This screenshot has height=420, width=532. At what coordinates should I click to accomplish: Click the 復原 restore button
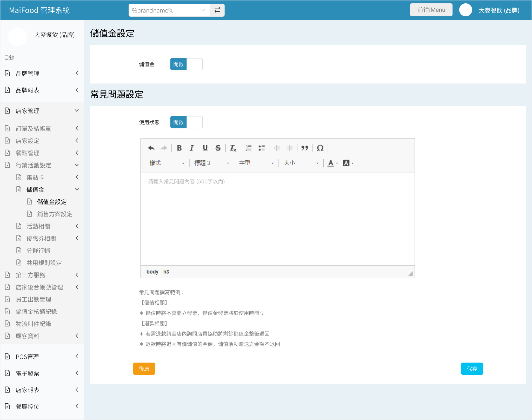pyautogui.click(x=144, y=369)
